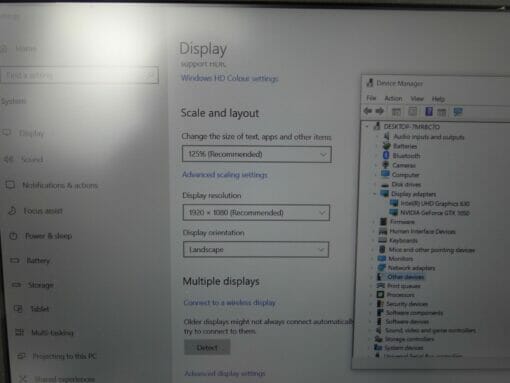Open Windows HD Colour settings link

tap(229, 78)
